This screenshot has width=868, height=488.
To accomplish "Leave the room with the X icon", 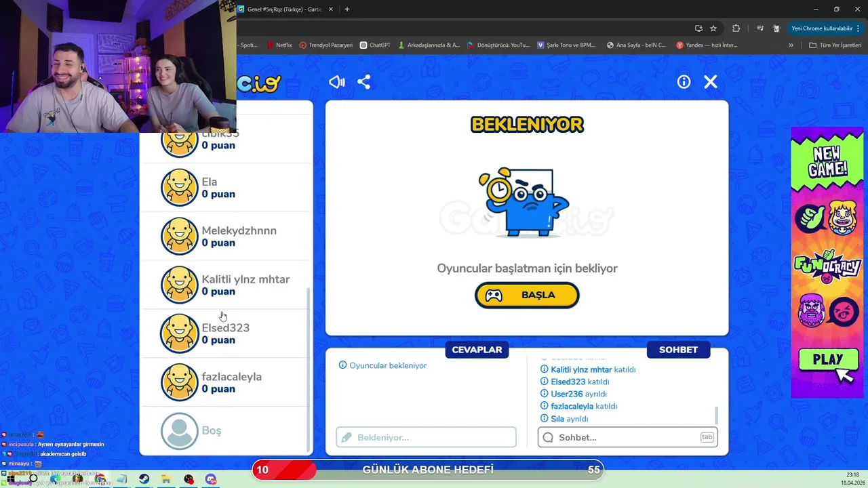I will 710,82.
